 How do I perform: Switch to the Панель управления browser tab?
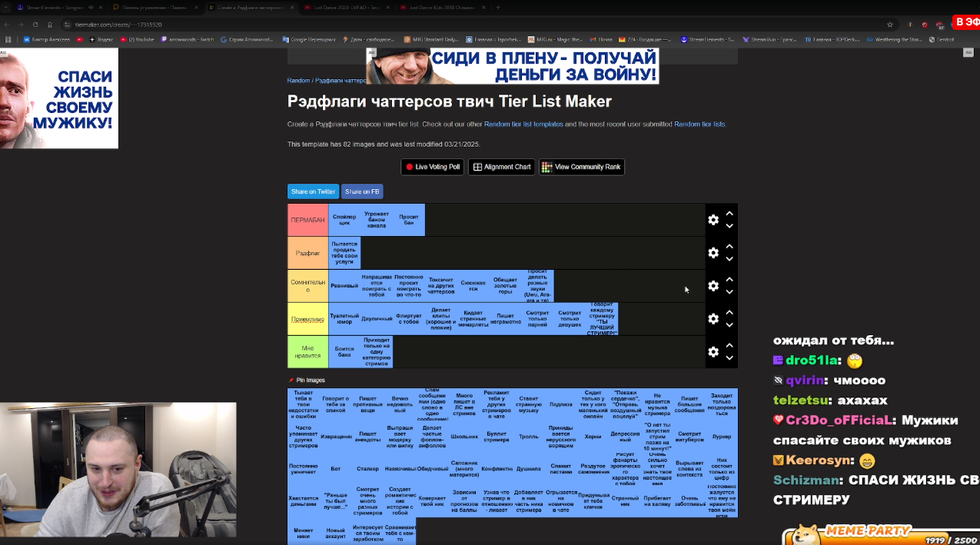coord(154,8)
